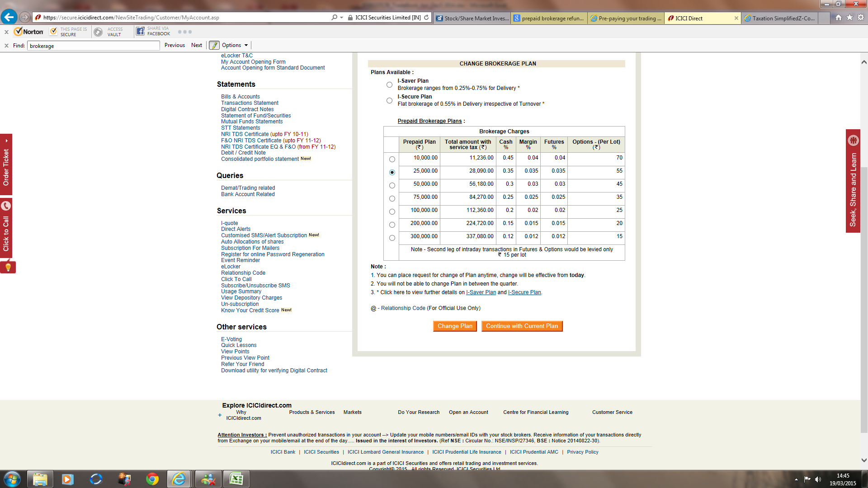Select the 300,000.00 prepaid plan radio
This screenshot has height=488, width=868.
coord(392,238)
